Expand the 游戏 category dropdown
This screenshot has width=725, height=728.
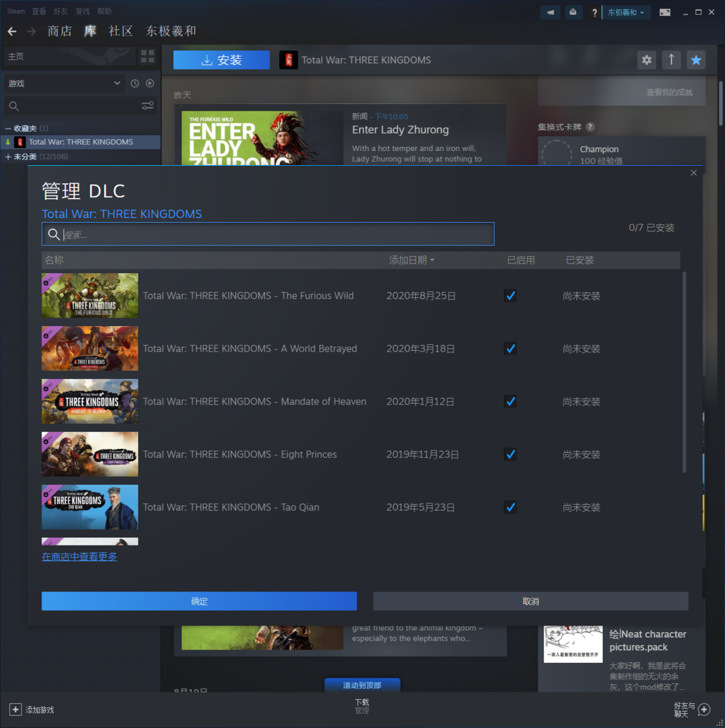tap(64, 83)
